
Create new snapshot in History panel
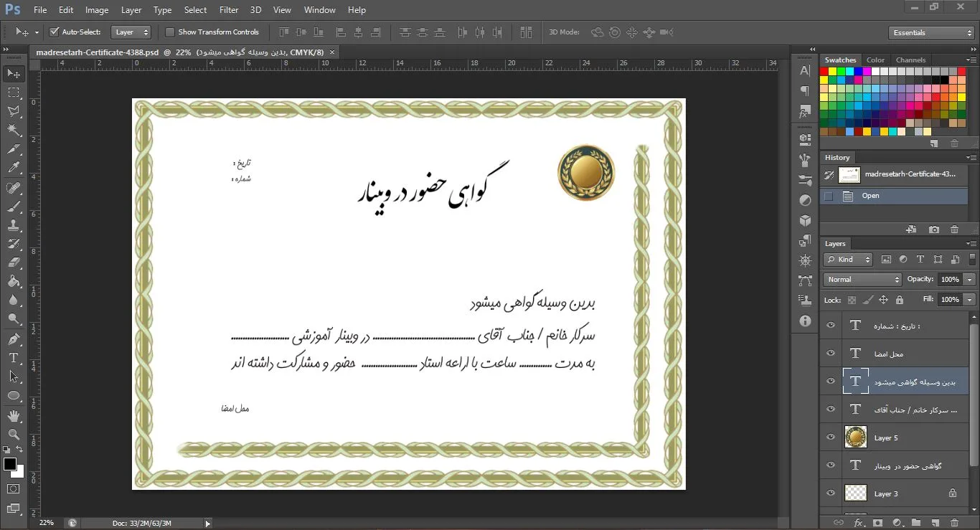tap(933, 229)
